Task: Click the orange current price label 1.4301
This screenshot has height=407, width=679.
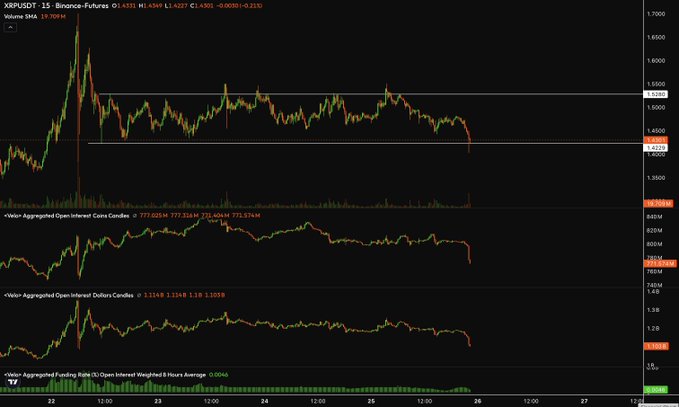Action: coord(656,140)
